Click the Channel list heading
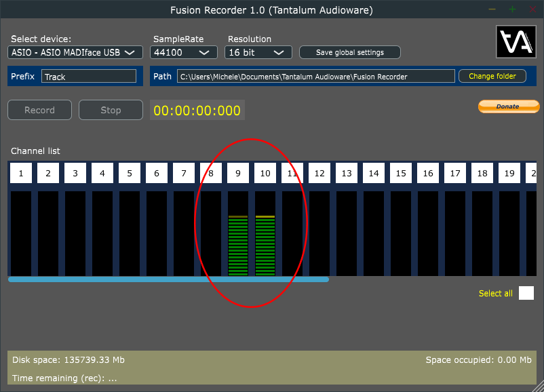 click(x=35, y=151)
